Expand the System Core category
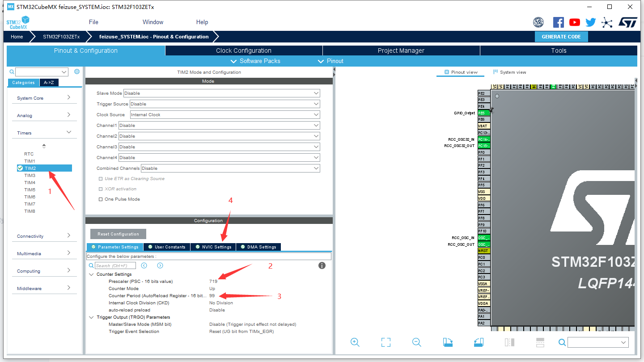The height and width of the screenshot is (362, 644). click(x=44, y=98)
